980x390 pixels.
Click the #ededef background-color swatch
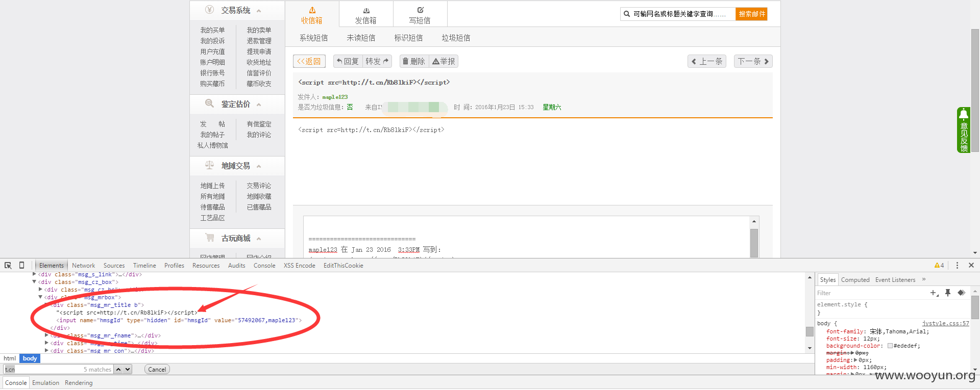point(890,346)
